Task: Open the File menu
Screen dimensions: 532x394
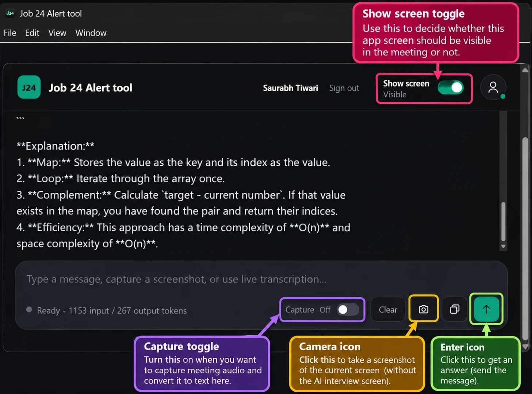Action: (x=10, y=33)
